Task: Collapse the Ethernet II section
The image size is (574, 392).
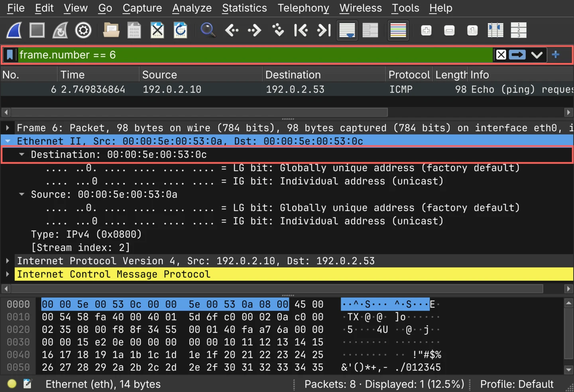Action: (x=8, y=141)
